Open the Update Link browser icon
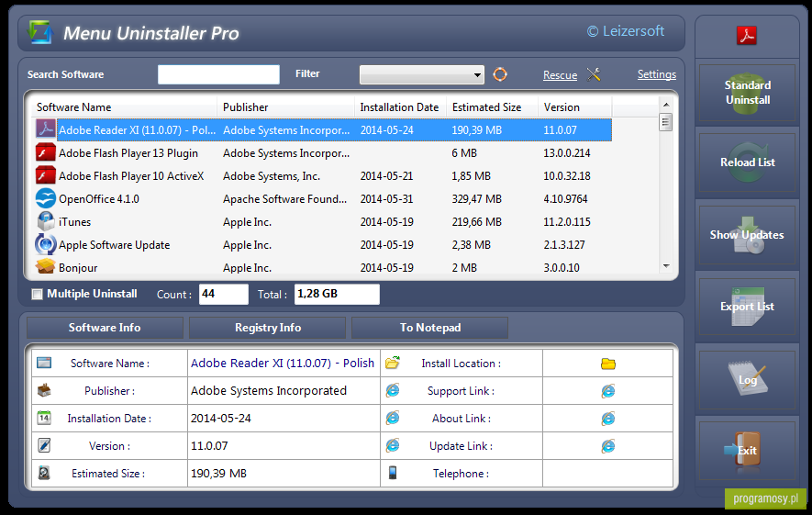This screenshot has width=812, height=515. click(608, 445)
